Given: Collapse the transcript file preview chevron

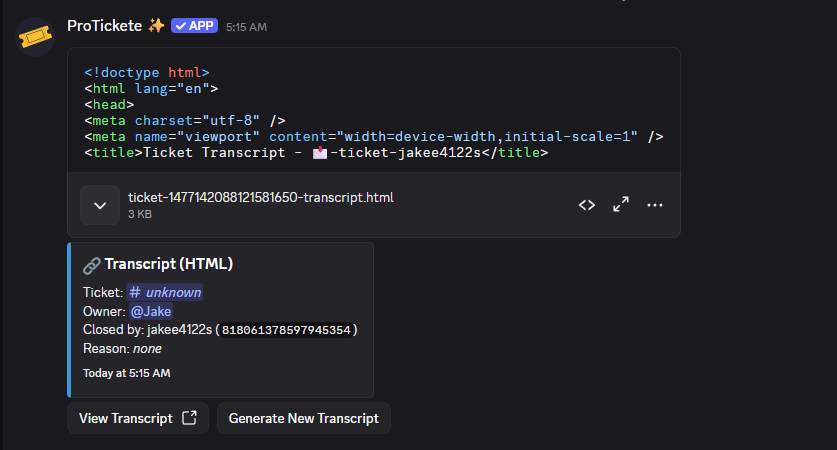Looking at the screenshot, I should point(100,205).
